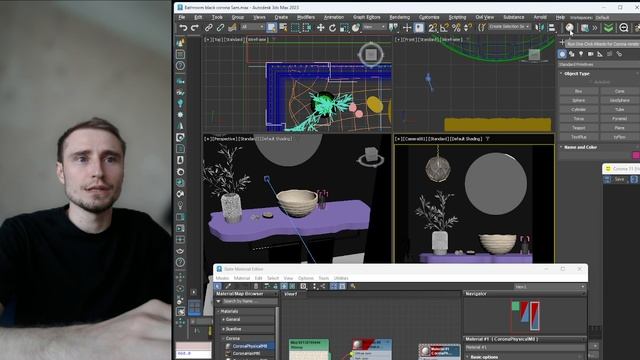The height and width of the screenshot is (360, 640).
Task: Create a Box primitive
Action: [578, 91]
